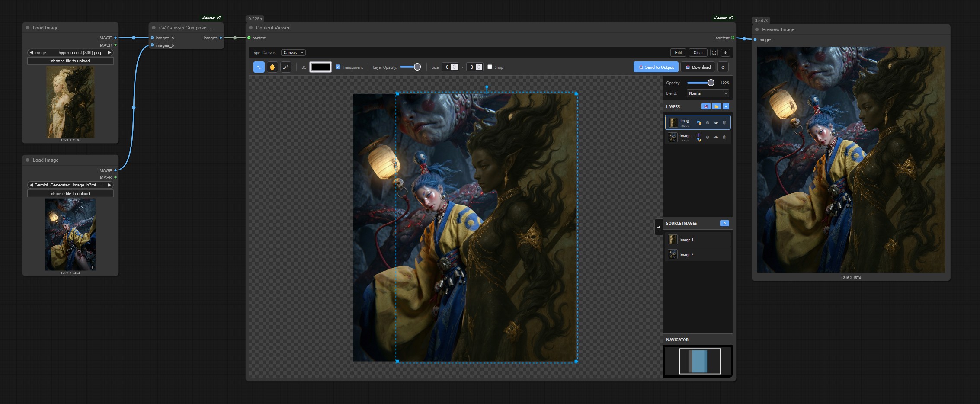Click previous arrow on hyper-realist image selector
The width and height of the screenshot is (980, 404).
(31, 53)
